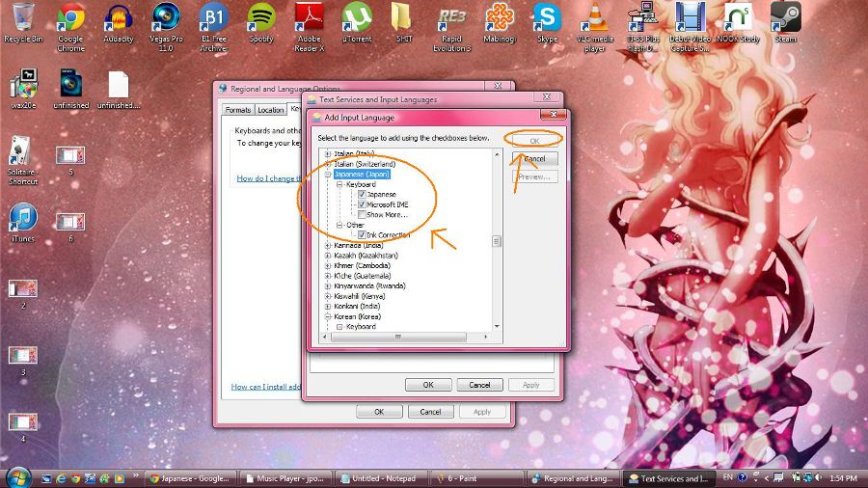Viewport: 868px width, 488px height.
Task: Collapse the Japanese (Japan) language node
Action: [328, 175]
